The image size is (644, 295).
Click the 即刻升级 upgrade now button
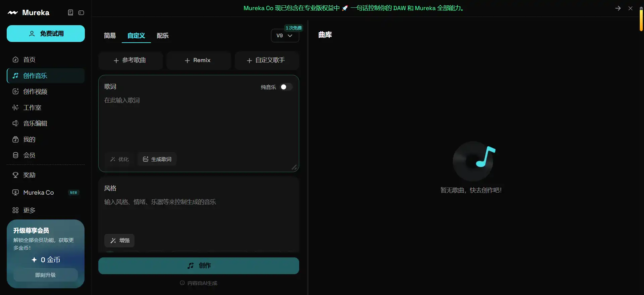pos(46,275)
